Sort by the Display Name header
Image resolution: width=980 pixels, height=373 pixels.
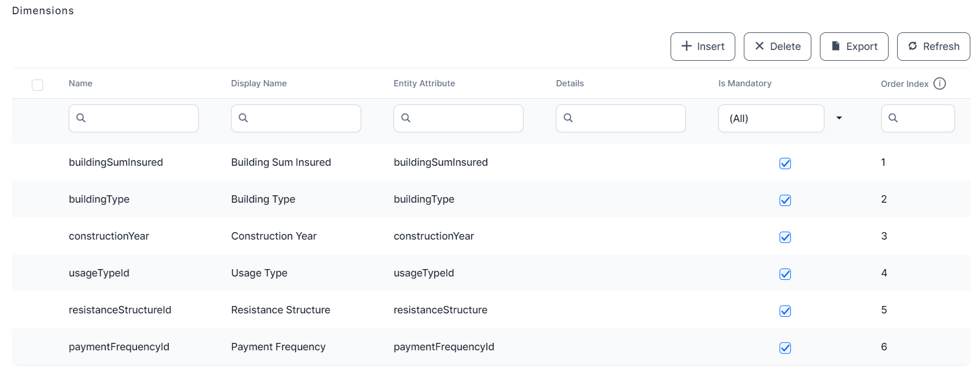click(x=258, y=83)
